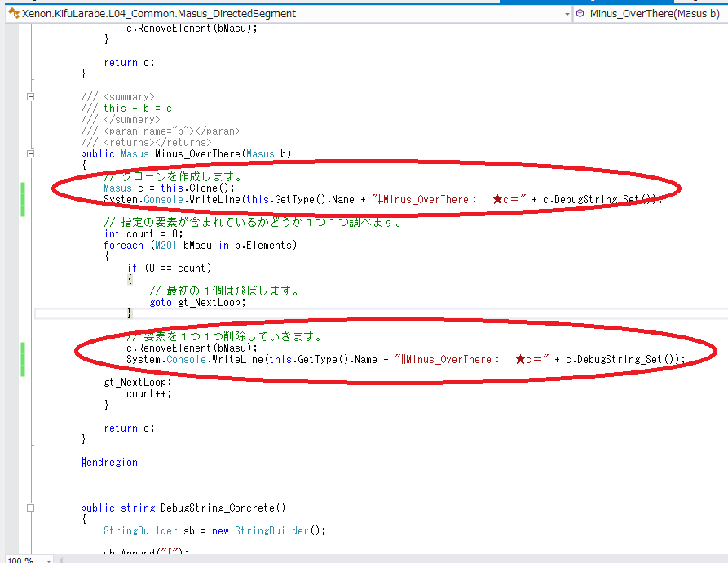Screen dimensions: 728x563
Task: Collapse the Minus_OverThere method outline
Action: click(31, 153)
